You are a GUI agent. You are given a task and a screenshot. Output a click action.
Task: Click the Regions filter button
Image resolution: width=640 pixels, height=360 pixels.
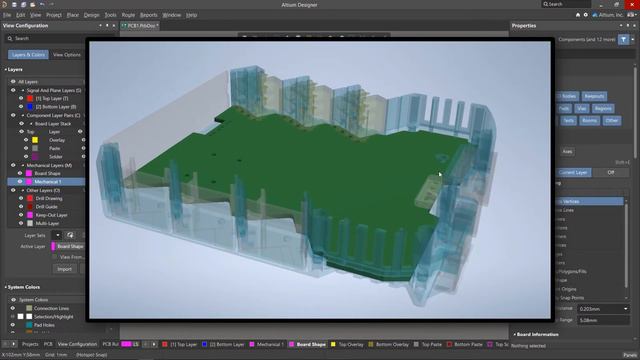tap(603, 109)
